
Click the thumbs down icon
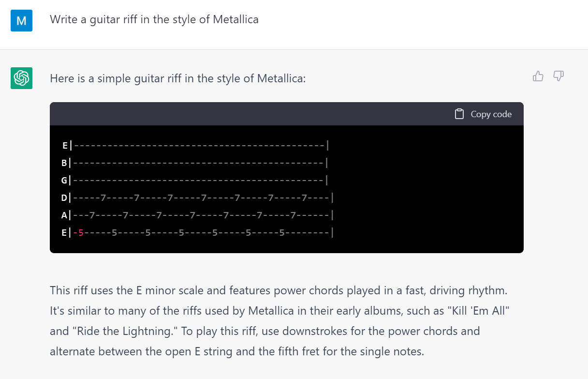(559, 76)
